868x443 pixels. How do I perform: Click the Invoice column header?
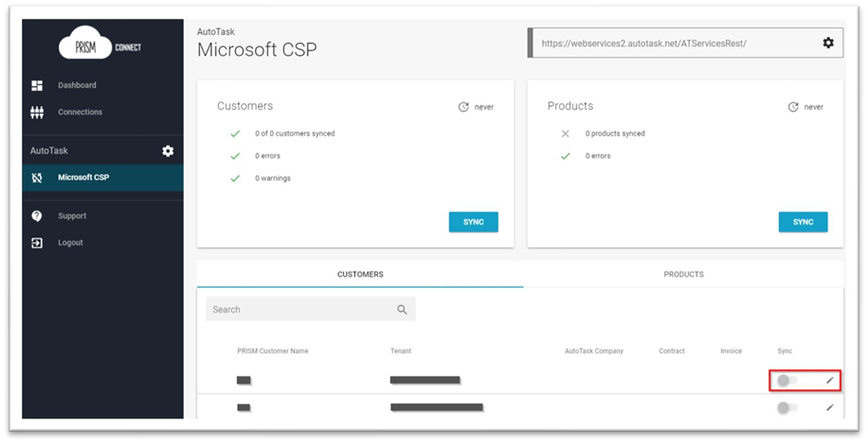pos(732,351)
